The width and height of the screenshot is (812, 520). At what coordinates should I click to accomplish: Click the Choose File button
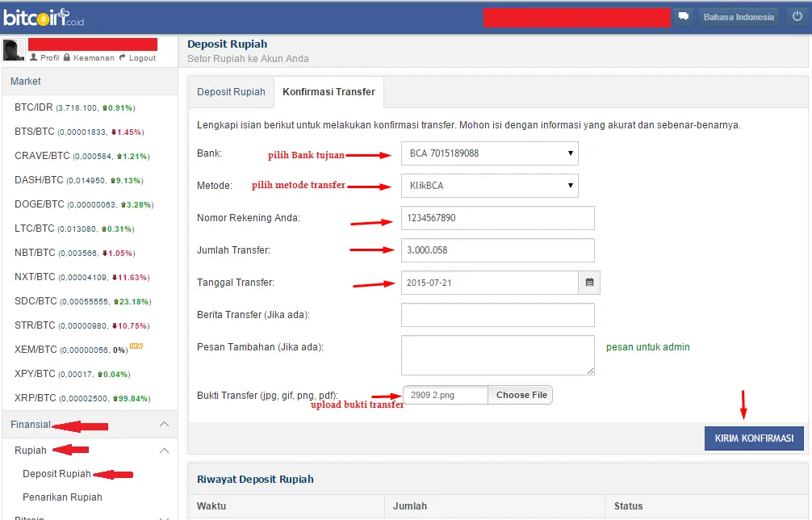point(521,395)
